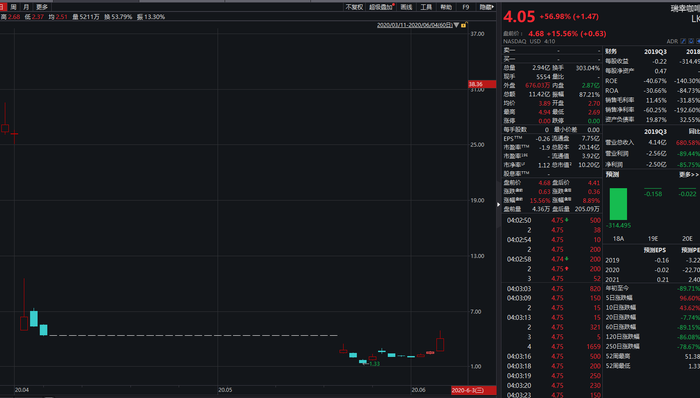Open the date range dropdown triangle

click(x=456, y=25)
